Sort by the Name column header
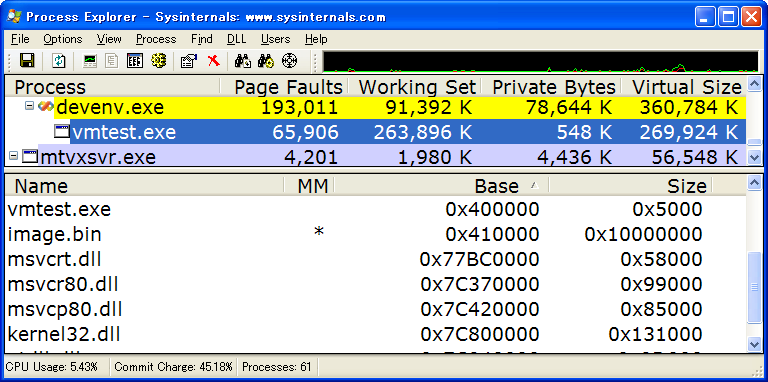768x382 pixels. (144, 186)
